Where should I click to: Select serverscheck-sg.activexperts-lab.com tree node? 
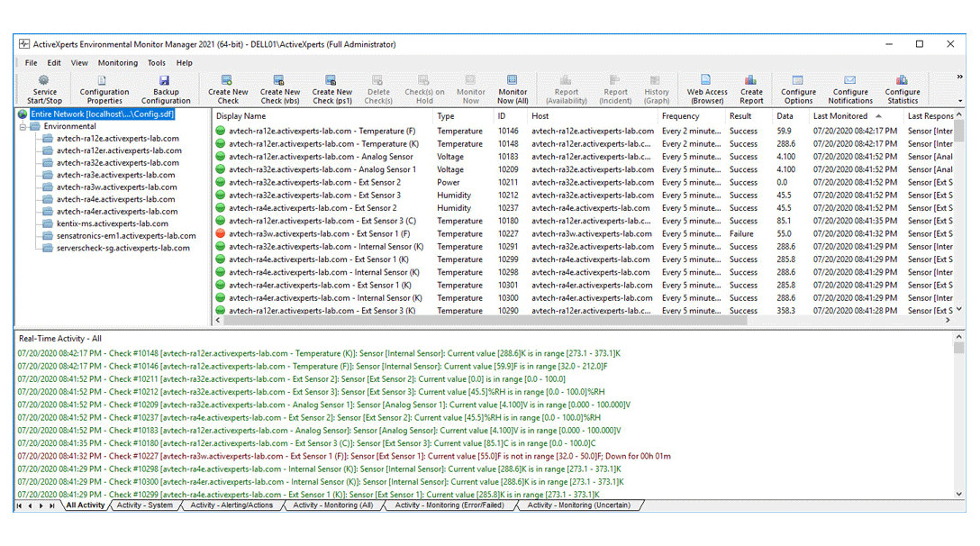point(123,248)
